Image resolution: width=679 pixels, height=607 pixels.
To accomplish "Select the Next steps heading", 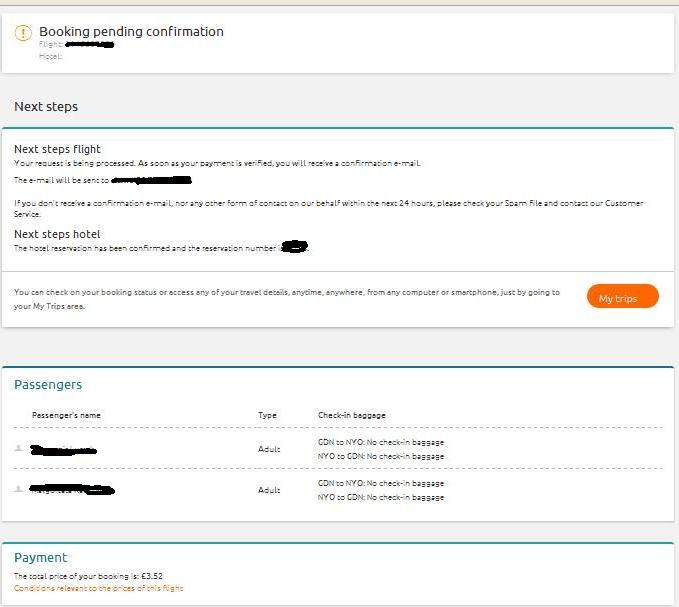I will click(46, 107).
